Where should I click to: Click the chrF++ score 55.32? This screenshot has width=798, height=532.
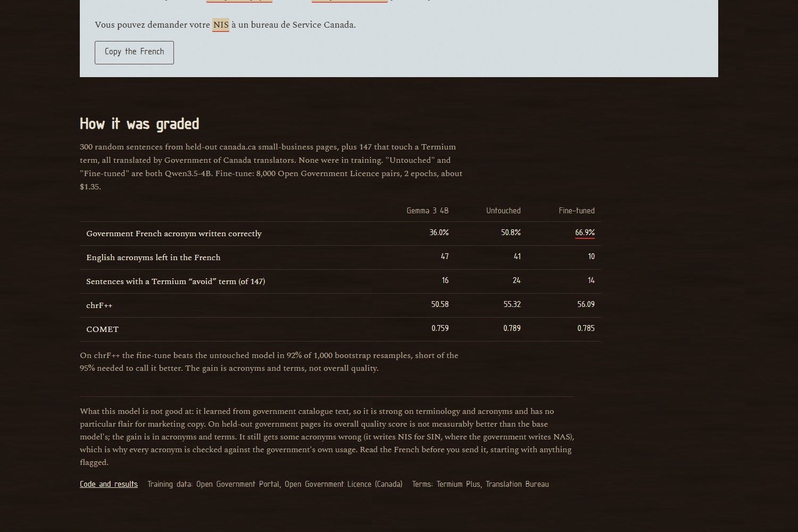coord(512,304)
